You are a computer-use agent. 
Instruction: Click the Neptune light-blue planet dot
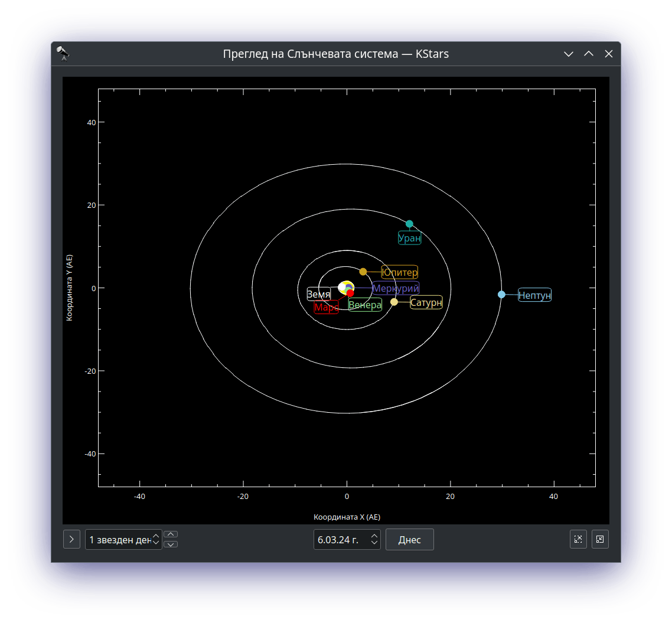tap(501, 294)
